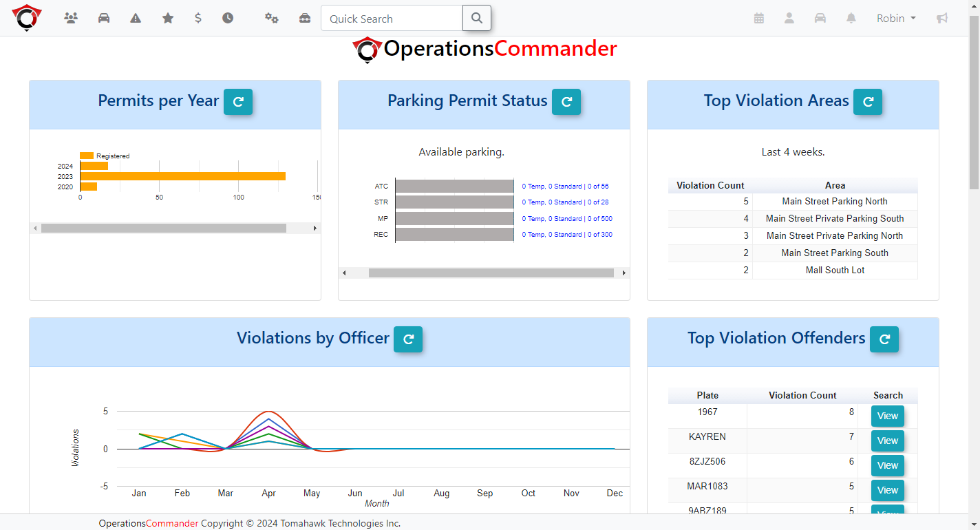Refresh the Permits per Year chart
Screen dimensions: 980x530
[x=238, y=102]
